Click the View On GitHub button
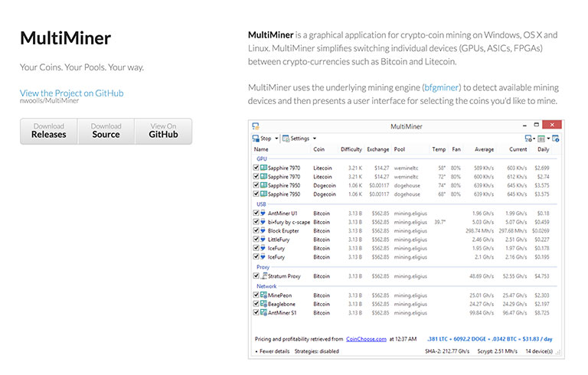The image size is (588, 375). pyautogui.click(x=164, y=131)
